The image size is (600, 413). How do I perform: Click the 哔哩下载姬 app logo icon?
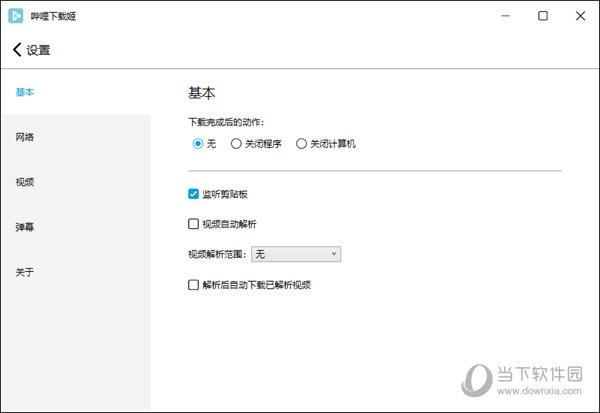pyautogui.click(x=16, y=16)
